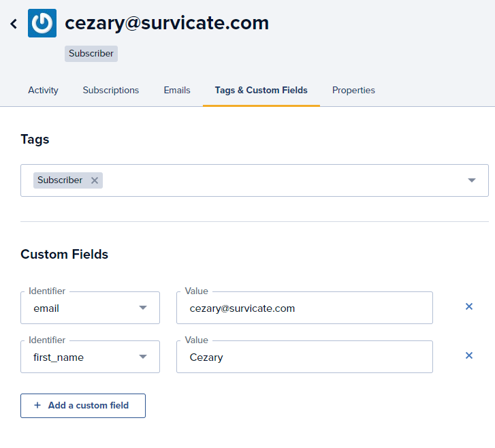The image size is (495, 448).
Task: Select the Tags & Custom Fields tab
Action: 261,91
